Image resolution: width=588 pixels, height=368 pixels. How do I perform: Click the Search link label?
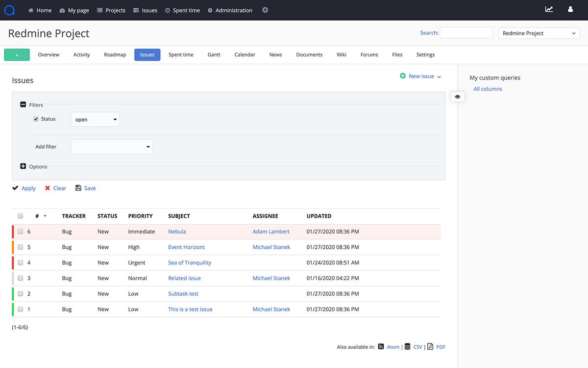click(429, 33)
